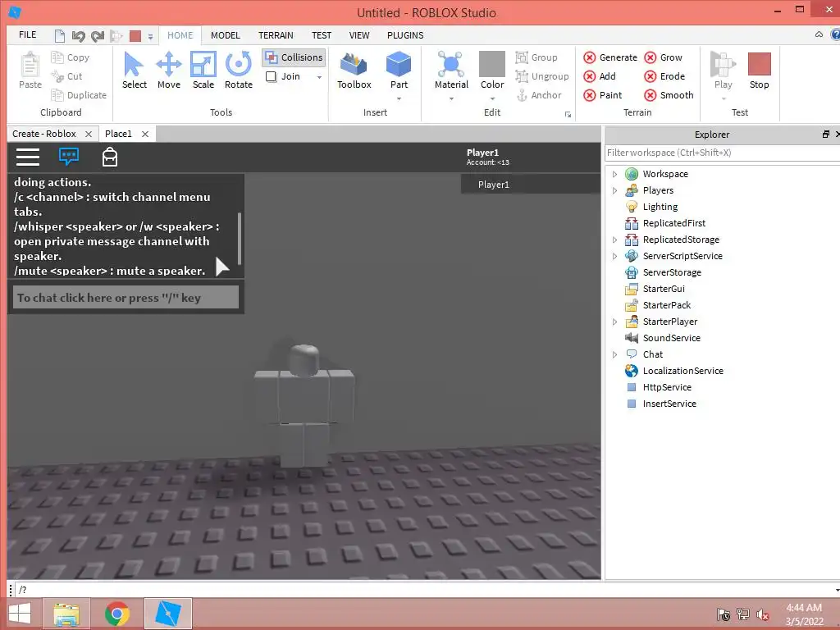The height and width of the screenshot is (630, 840).
Task: Switch to the PLUGINS ribbon tab
Action: click(x=405, y=35)
